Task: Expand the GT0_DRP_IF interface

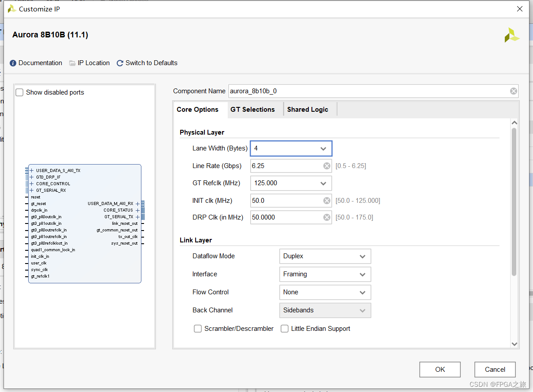Action: click(x=32, y=177)
